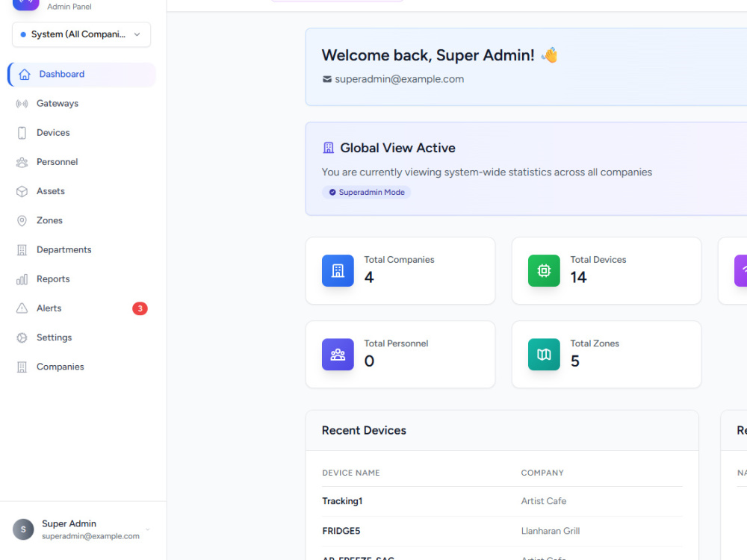Expand the Super Admin user menu chevron
The width and height of the screenshot is (747, 560).
148,529
